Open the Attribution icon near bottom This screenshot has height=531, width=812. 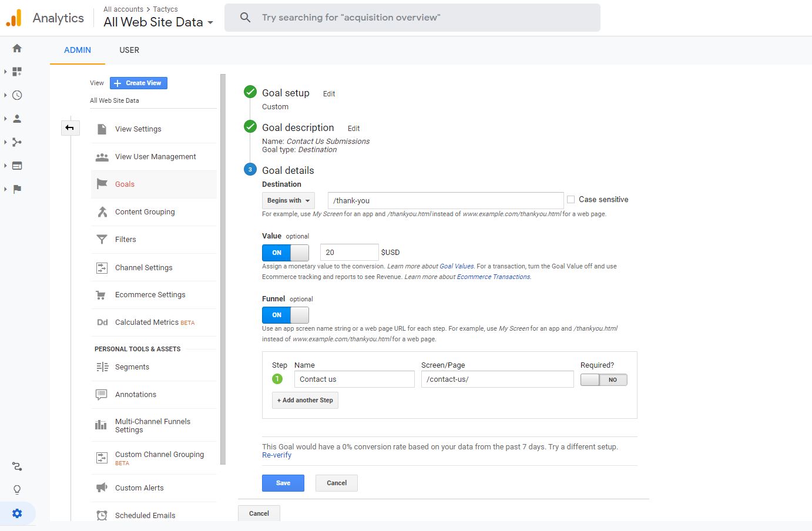(17, 466)
